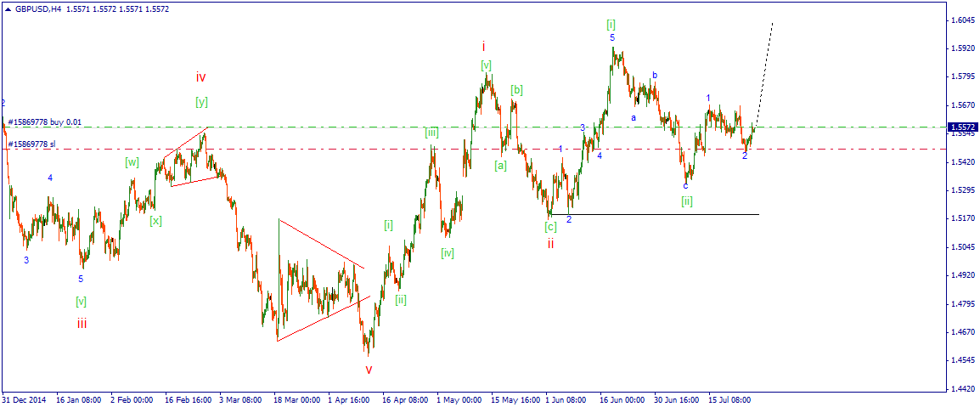This screenshot has width=980, height=407.
Task: Select the '#15869778 buy 0.01' order label
Action: (44, 122)
